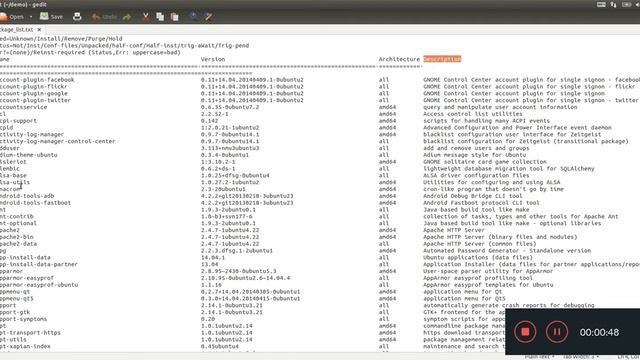Click description 'GNOME solitaire card game collection'
The height and width of the screenshot is (360, 640).
tap(485, 162)
